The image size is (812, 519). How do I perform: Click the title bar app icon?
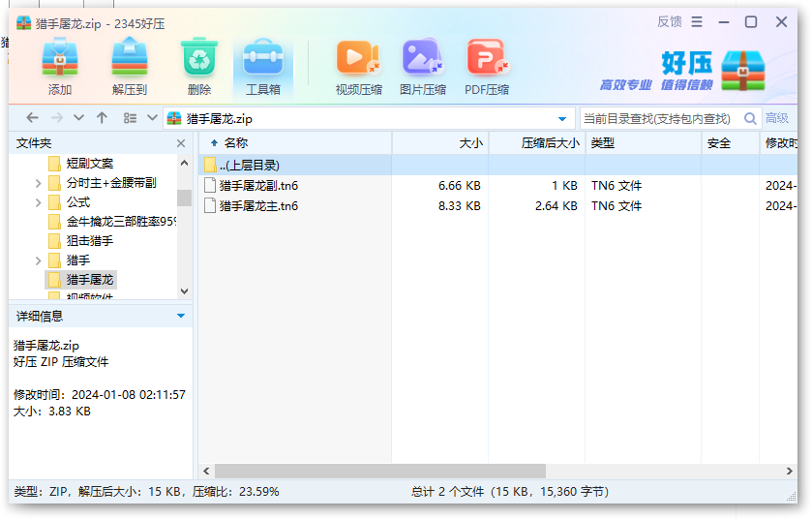pos(23,23)
